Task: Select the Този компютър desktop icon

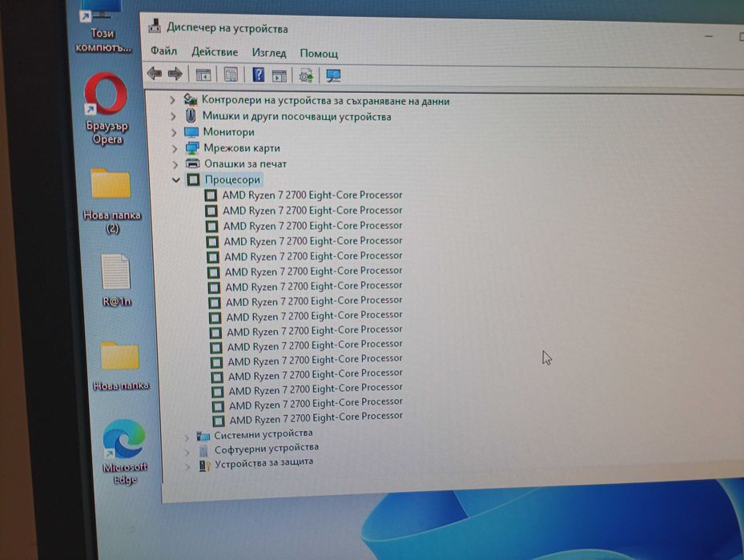Action: (101, 26)
